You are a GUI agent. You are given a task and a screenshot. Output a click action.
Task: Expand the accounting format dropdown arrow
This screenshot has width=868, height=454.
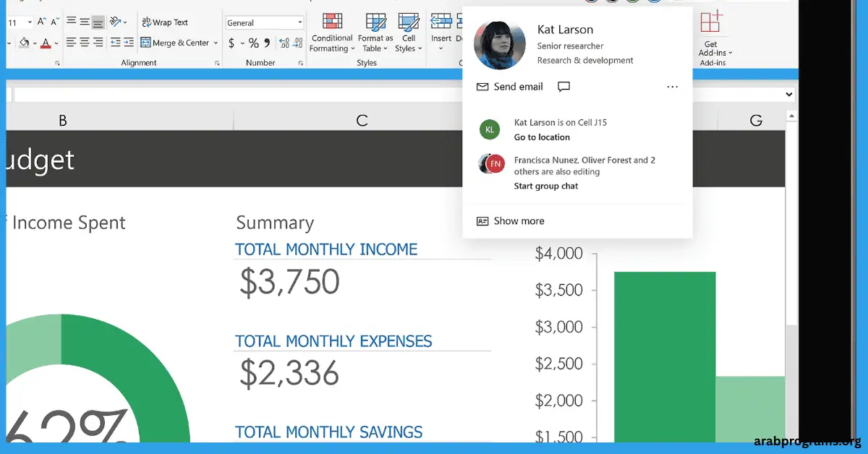(242, 43)
